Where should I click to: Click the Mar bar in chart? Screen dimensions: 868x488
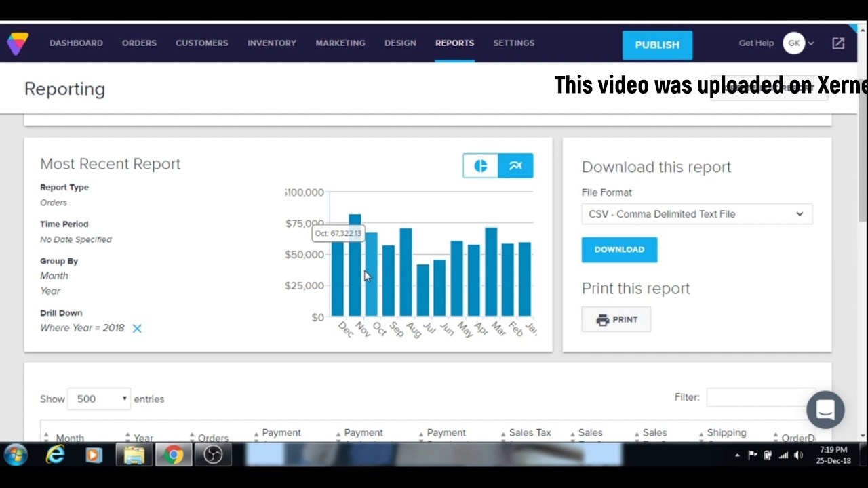click(x=491, y=272)
